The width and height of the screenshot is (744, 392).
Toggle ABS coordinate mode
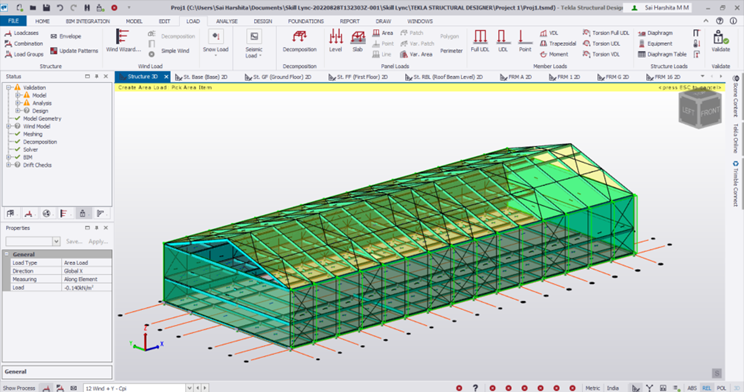(692, 388)
